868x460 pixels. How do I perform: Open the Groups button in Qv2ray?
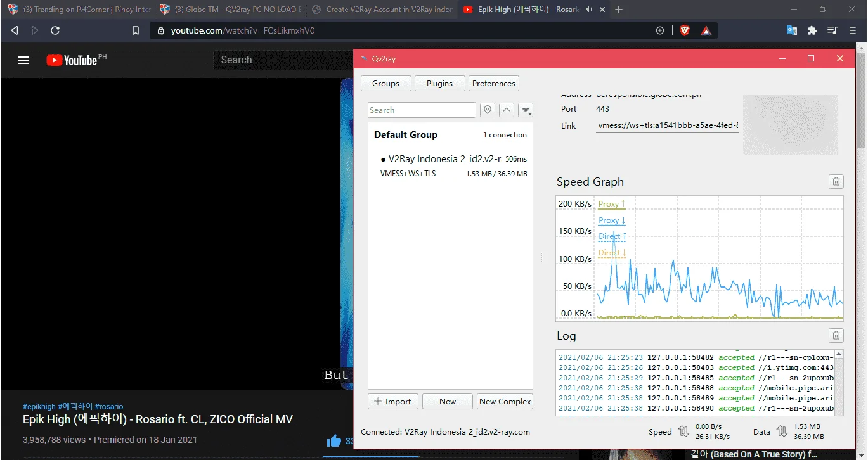[x=385, y=83]
